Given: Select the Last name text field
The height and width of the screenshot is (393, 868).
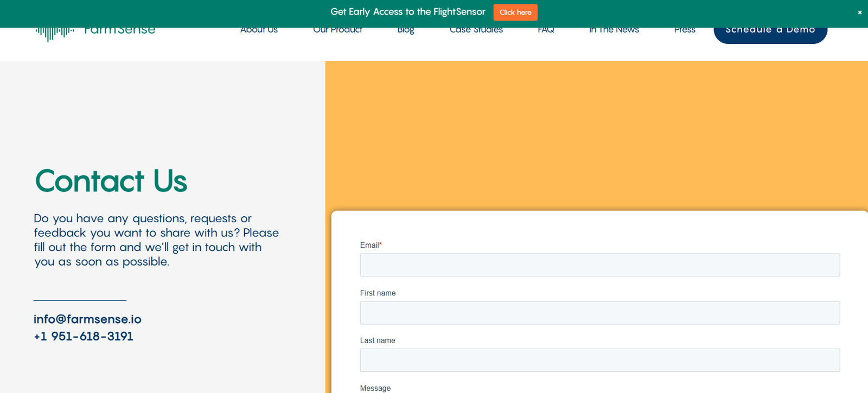Looking at the screenshot, I should [x=599, y=360].
